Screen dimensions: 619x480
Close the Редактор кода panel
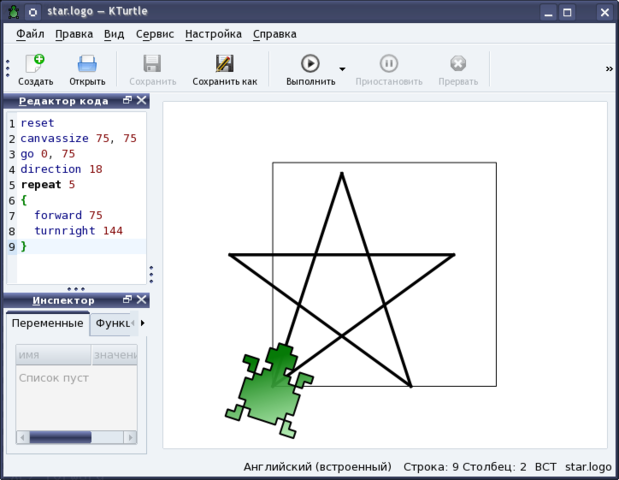(141, 100)
